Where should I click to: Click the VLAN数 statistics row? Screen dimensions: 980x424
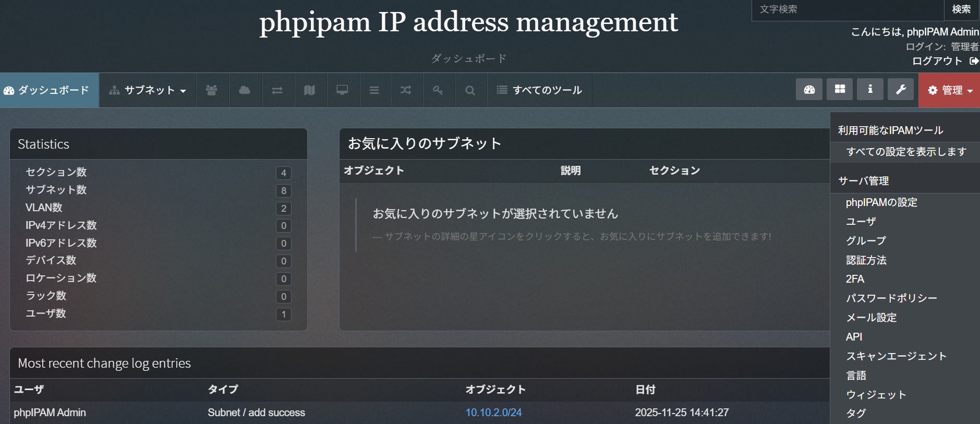pos(159,208)
